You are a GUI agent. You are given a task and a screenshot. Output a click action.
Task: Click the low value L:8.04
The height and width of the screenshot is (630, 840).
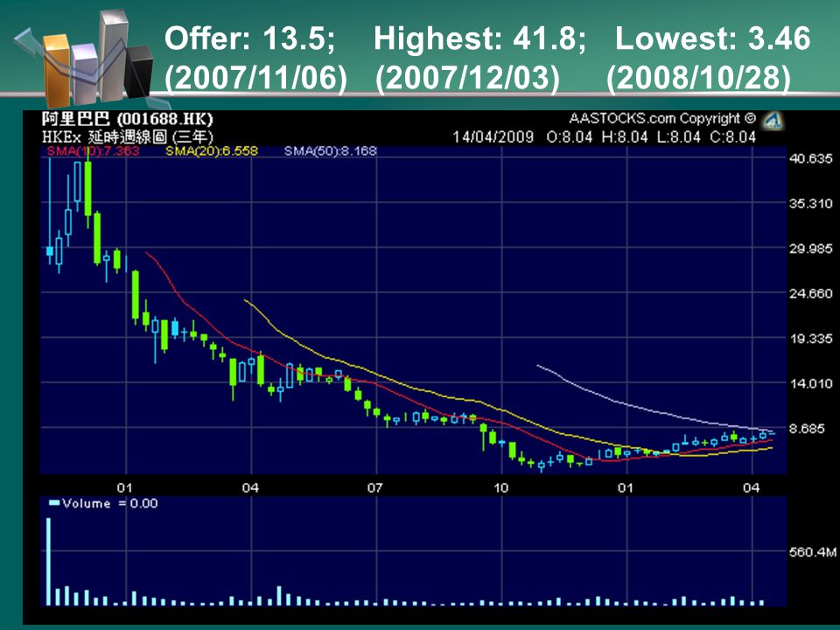(679, 137)
